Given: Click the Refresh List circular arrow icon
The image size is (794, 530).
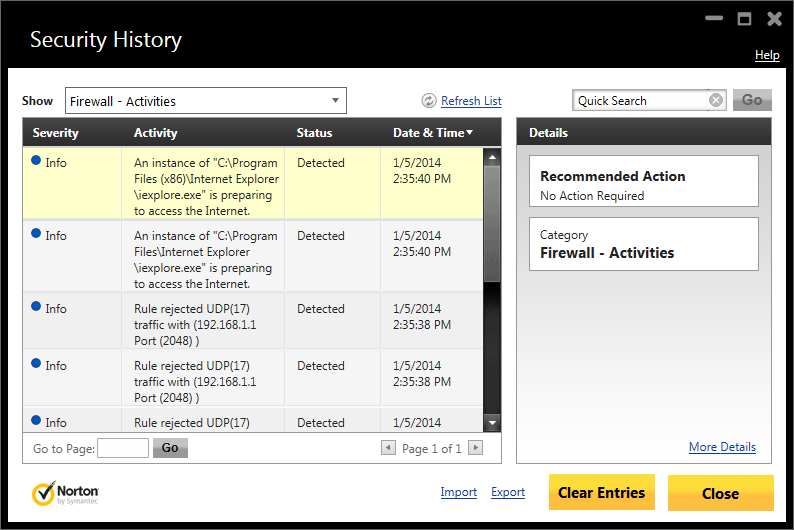Looking at the screenshot, I should (428, 101).
